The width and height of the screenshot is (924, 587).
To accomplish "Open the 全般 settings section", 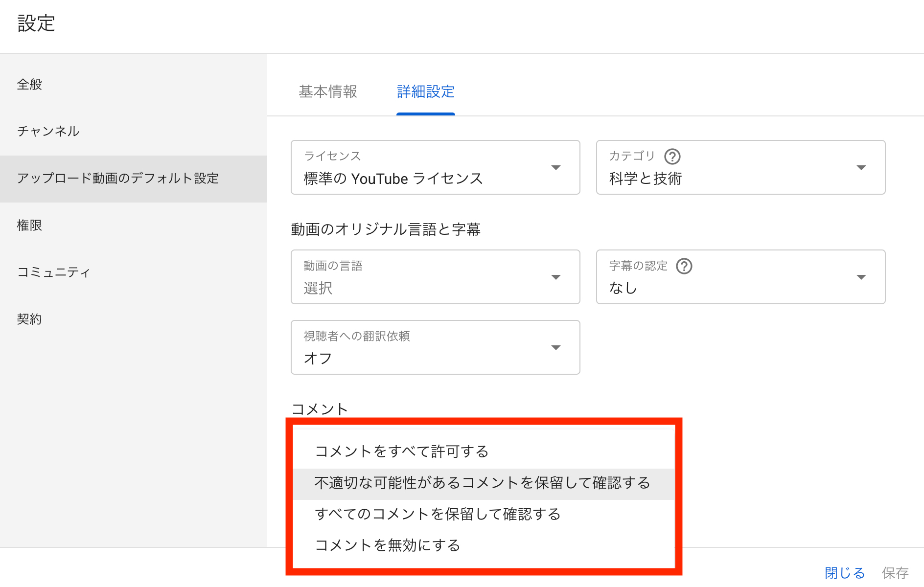I will 134,84.
